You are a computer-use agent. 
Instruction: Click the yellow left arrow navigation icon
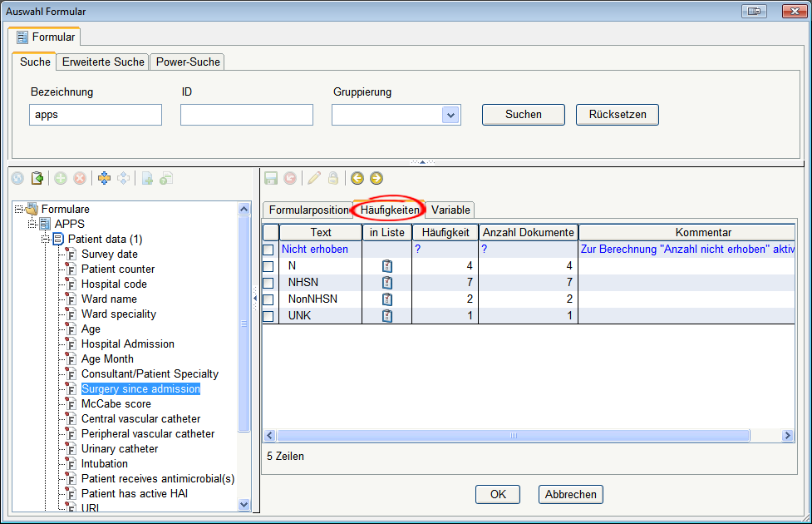tap(357, 178)
